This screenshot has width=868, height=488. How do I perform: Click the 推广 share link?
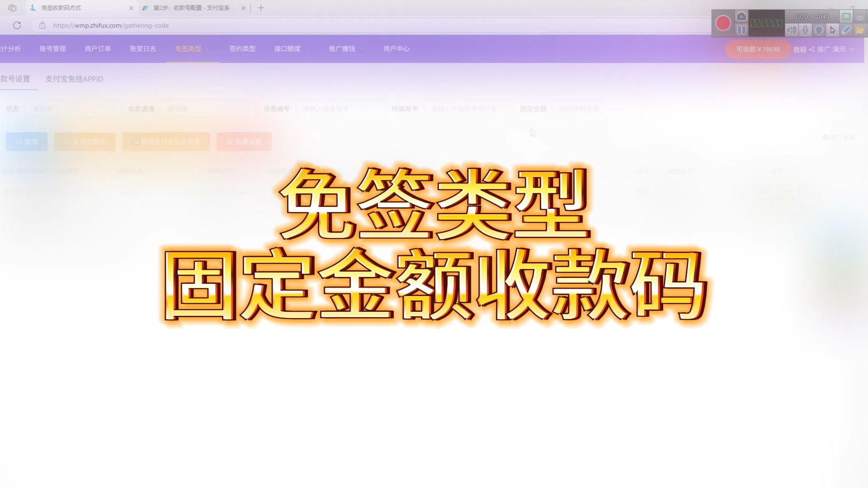pyautogui.click(x=820, y=49)
